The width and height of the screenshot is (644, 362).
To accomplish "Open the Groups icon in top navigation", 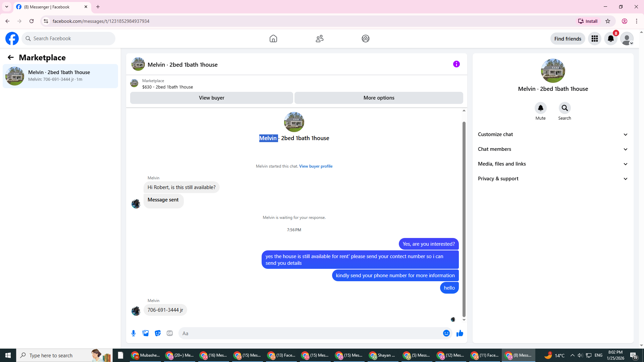I will coord(366,39).
